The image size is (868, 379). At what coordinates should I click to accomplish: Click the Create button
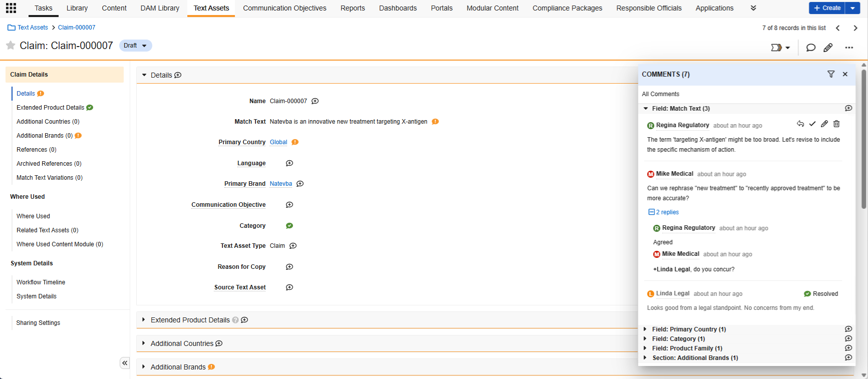tap(827, 8)
